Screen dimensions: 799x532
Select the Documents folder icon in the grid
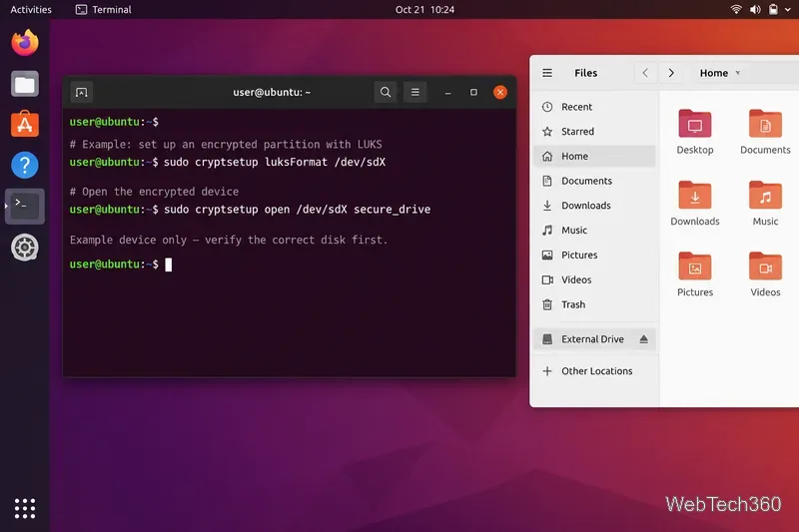pos(765,124)
